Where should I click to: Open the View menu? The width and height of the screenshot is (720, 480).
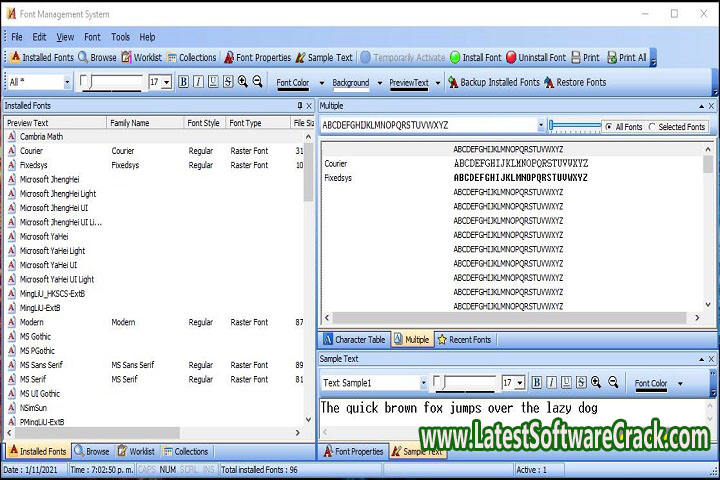[65, 37]
